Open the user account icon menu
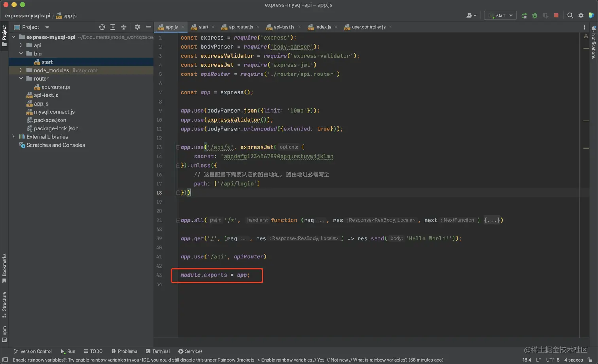 [471, 15]
